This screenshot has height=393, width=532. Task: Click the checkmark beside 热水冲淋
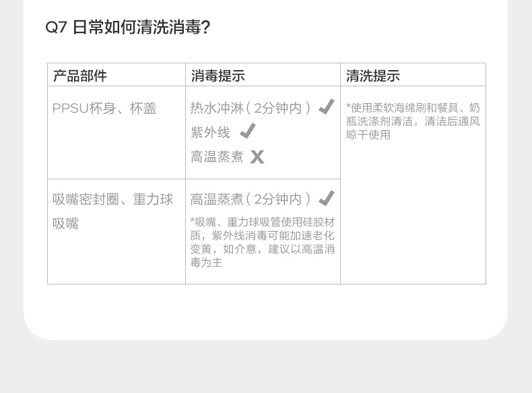click(327, 107)
